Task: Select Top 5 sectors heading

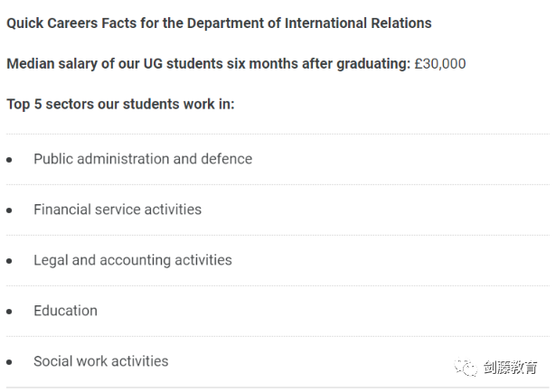Action: (121, 105)
